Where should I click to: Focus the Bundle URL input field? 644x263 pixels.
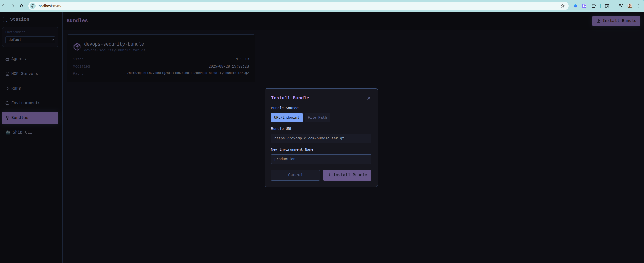[321, 138]
